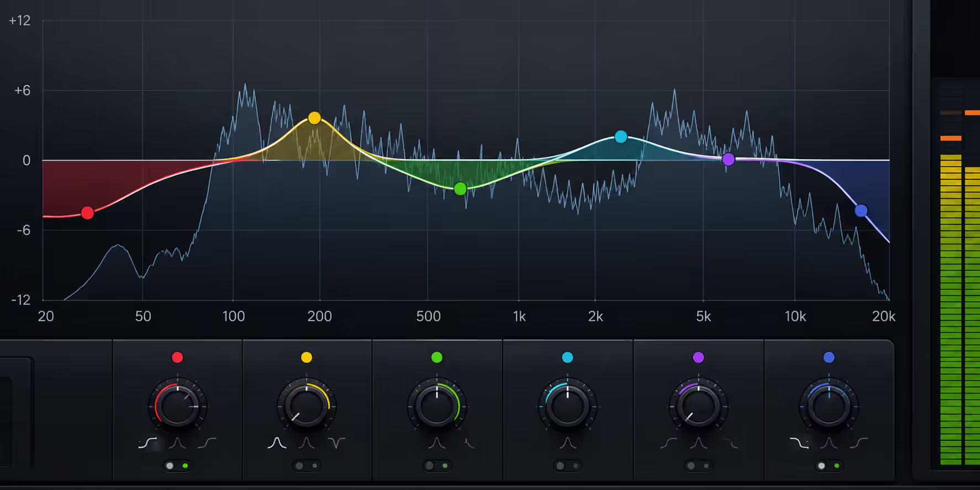The image size is (980, 490).
Task: Click the 0 dB scale label
Action: click(x=27, y=160)
